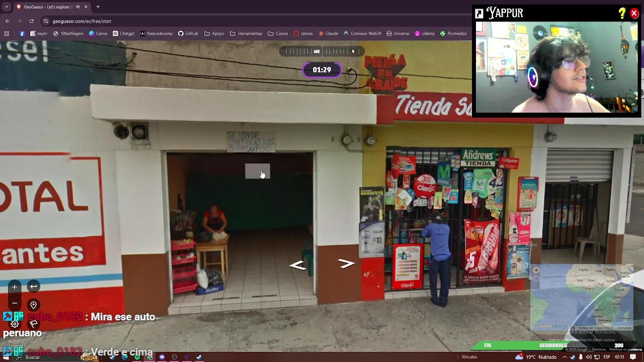The image size is (644, 362).
Task: Zoom in with the Street View plus button
Action: [x=15, y=287]
